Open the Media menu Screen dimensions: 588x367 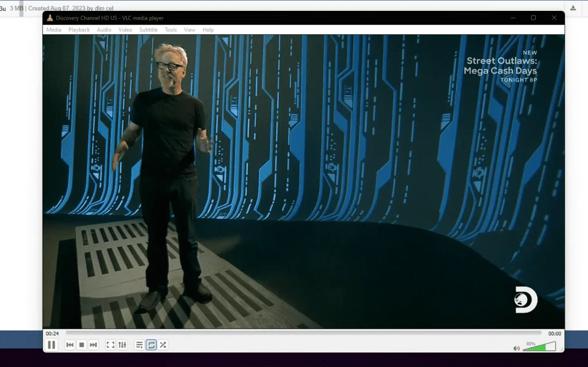53,29
